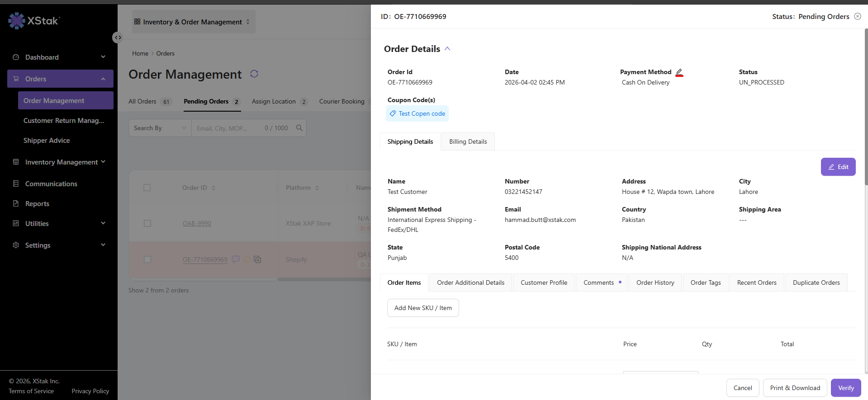
Task: Close order panel with the X icon
Action: click(x=858, y=16)
